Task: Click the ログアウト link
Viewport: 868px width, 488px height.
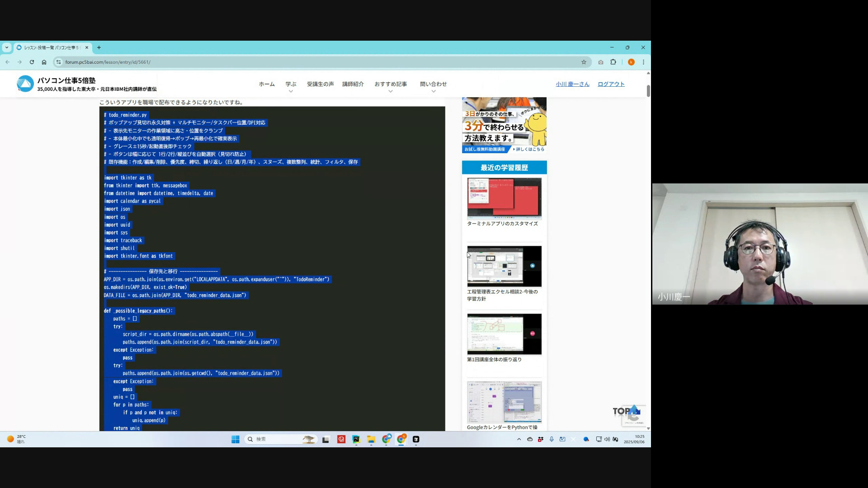Action: tap(611, 84)
